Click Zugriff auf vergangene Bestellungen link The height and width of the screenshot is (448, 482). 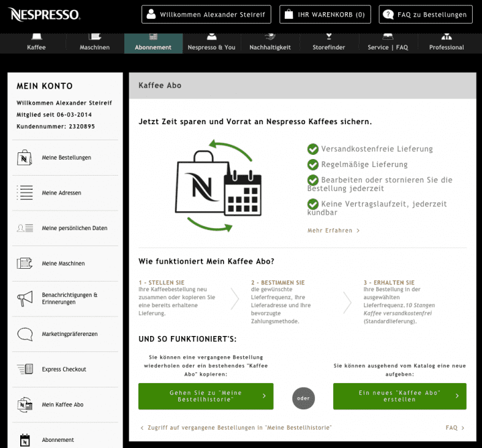(236, 428)
